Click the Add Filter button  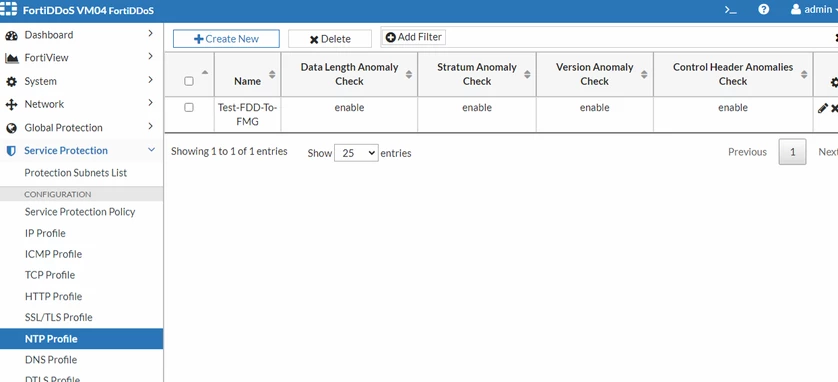[x=414, y=37]
